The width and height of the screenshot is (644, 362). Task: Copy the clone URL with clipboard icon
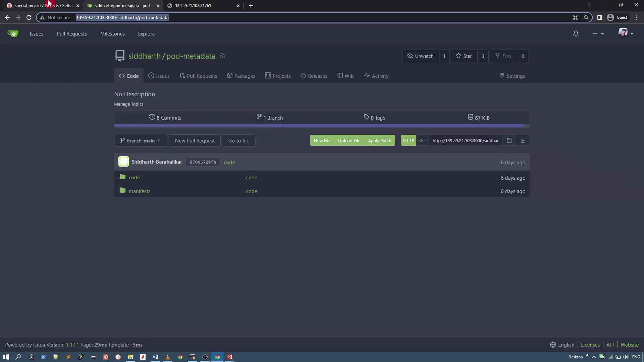pyautogui.click(x=509, y=140)
